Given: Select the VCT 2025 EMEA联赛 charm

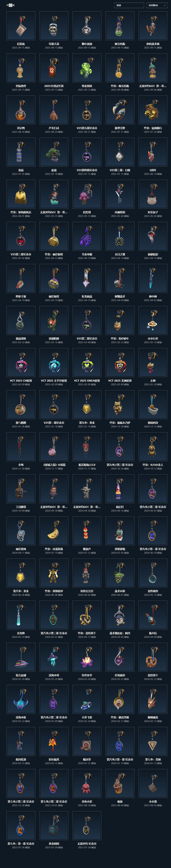Looking at the screenshot, I should (x=87, y=363).
